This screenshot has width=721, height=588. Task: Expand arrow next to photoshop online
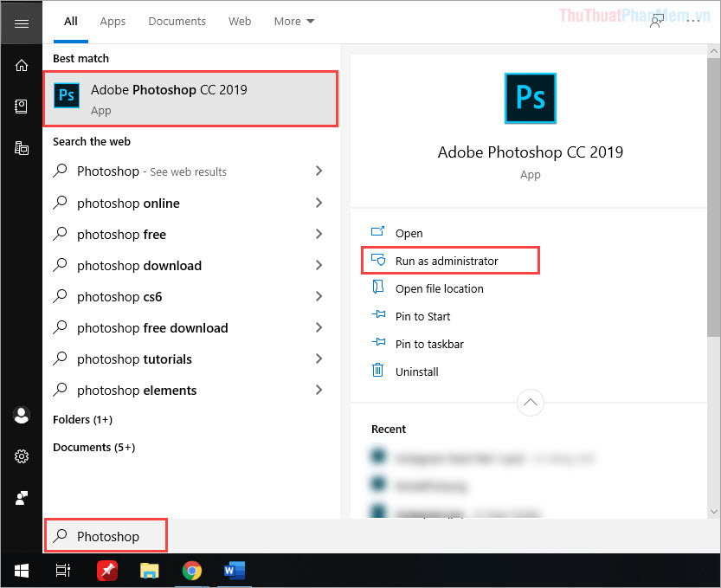[319, 203]
